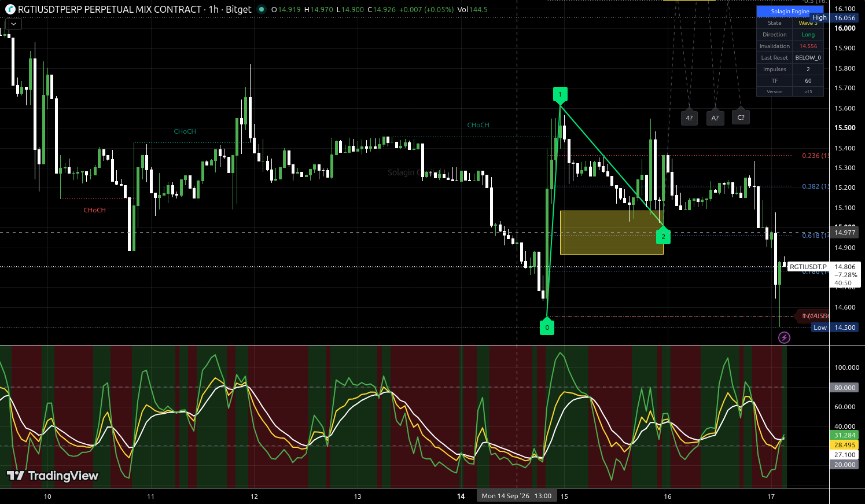865x504 pixels.
Task: Click the 100.000 oscillator scale label
Action: pos(846,367)
